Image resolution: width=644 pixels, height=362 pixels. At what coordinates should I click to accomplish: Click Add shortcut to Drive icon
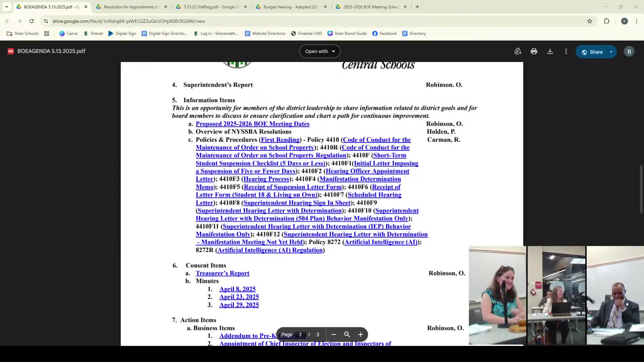(x=518, y=52)
